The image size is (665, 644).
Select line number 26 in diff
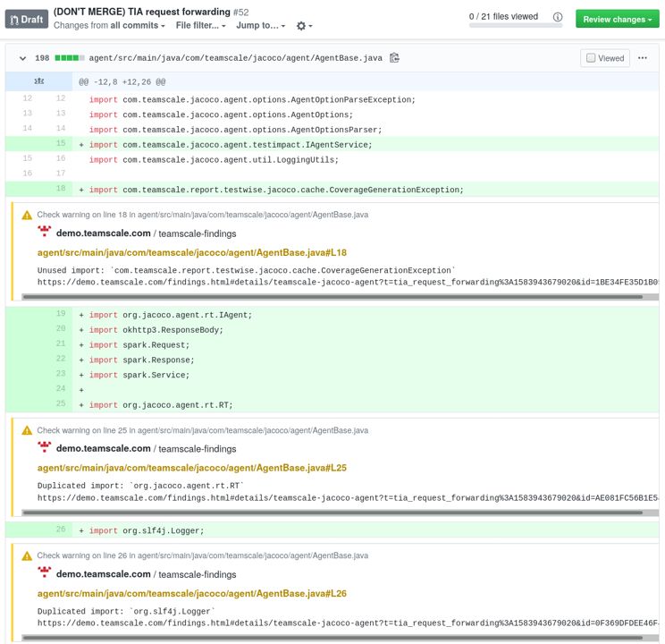point(61,530)
